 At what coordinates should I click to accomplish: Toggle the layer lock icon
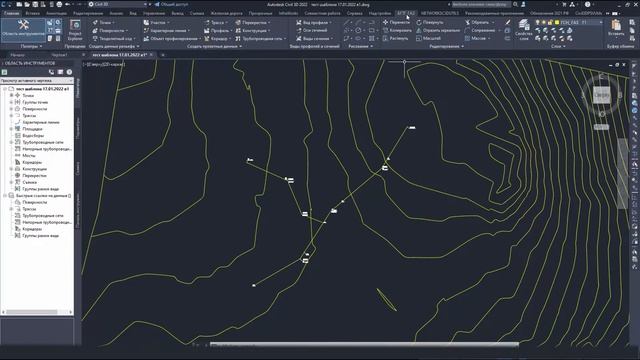(x=550, y=22)
